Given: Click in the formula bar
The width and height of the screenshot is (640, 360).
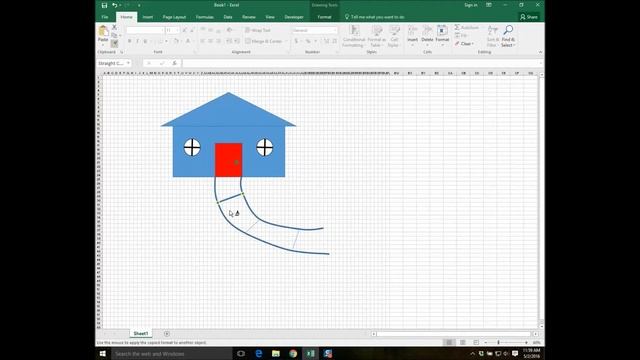Looking at the screenshot, I should point(361,63).
